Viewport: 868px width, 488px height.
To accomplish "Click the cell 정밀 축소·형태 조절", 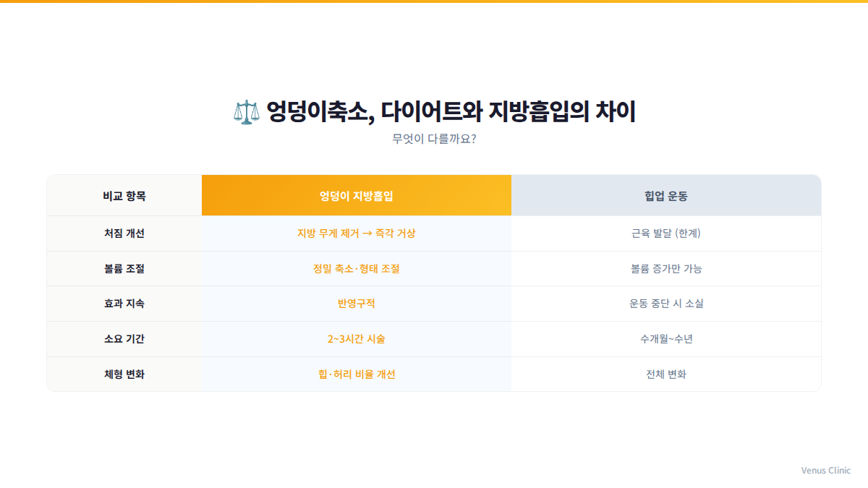I will [357, 269].
